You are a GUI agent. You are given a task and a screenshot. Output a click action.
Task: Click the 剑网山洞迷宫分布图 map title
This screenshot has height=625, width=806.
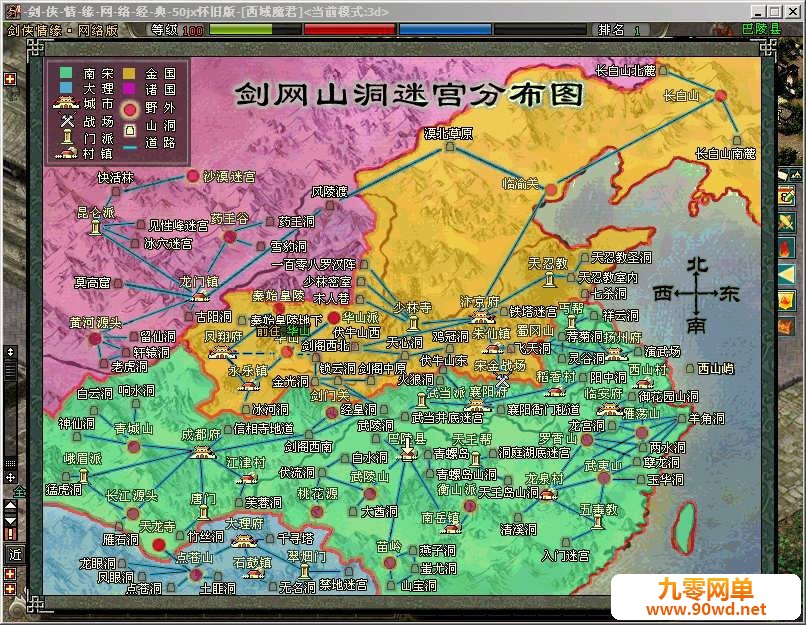click(x=410, y=95)
